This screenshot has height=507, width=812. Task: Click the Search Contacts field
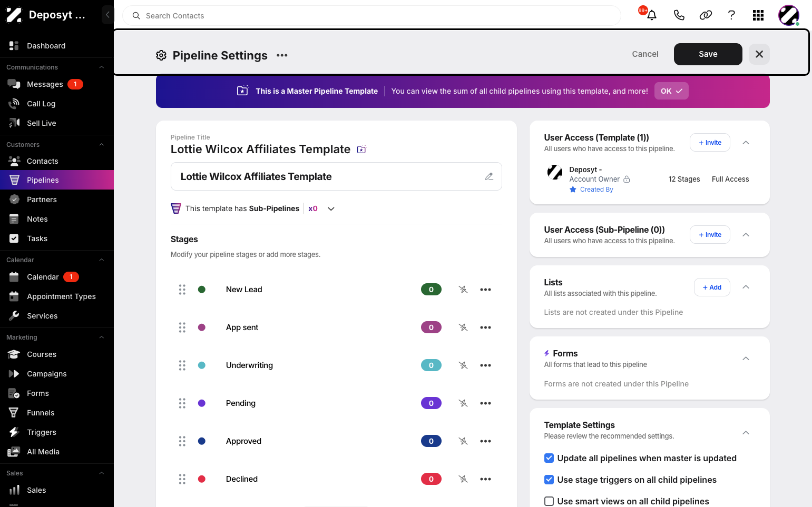point(372,16)
